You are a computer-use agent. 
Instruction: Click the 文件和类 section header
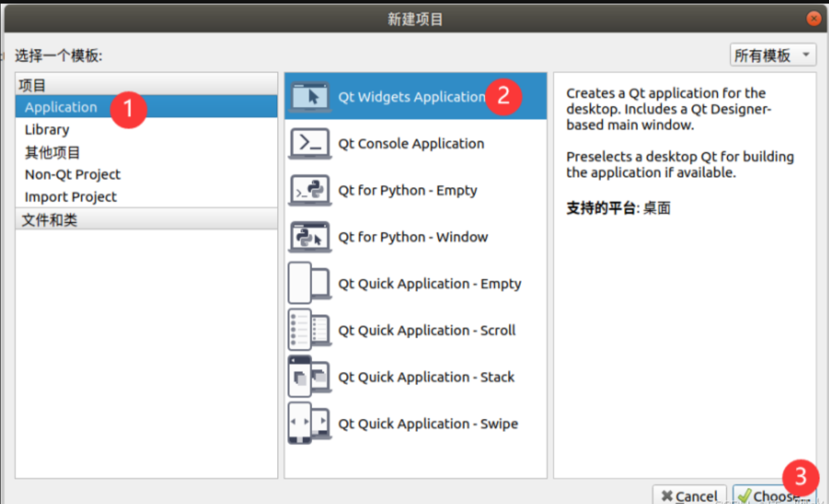click(50, 220)
